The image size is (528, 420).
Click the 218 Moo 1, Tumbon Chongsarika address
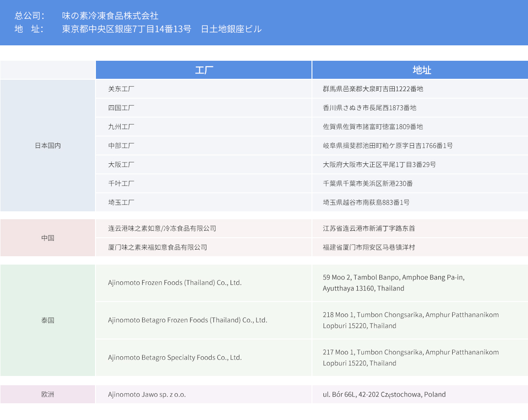pyautogui.click(x=411, y=320)
